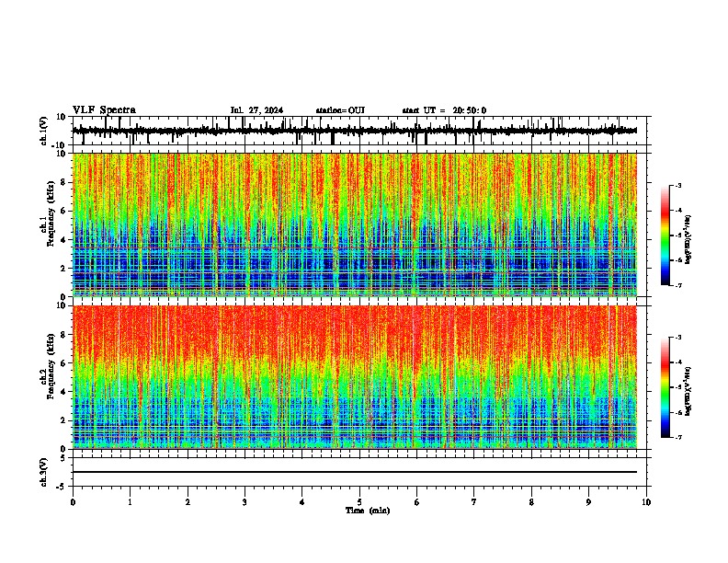The width and height of the screenshot is (728, 563).
Task: Click the 'VLF Spectra' title text
Action: (104, 110)
